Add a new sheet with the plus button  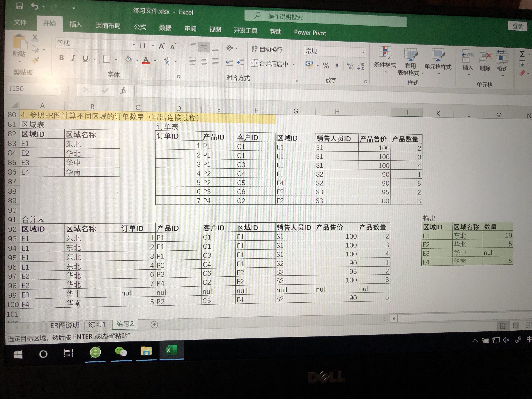click(x=154, y=325)
